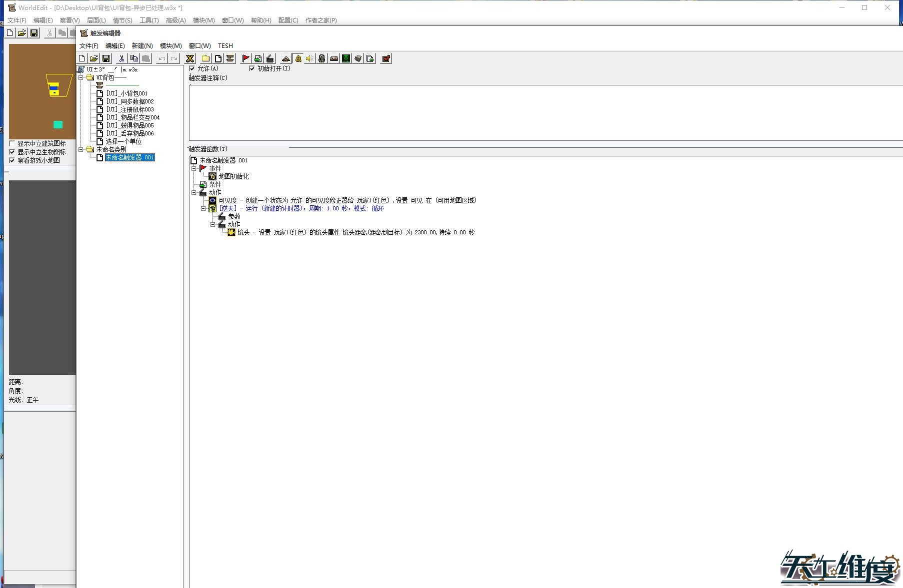Image resolution: width=903 pixels, height=588 pixels.
Task: Select the [UI]_物品栏交互004 trigger
Action: coord(132,117)
